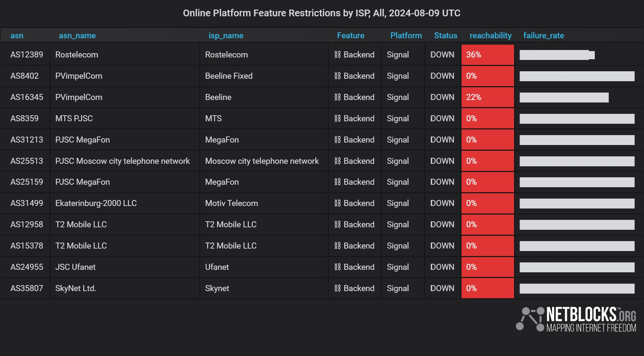The height and width of the screenshot is (356, 644).
Task: Click the Backend chain icon in Skynet row
Action: 337,288
